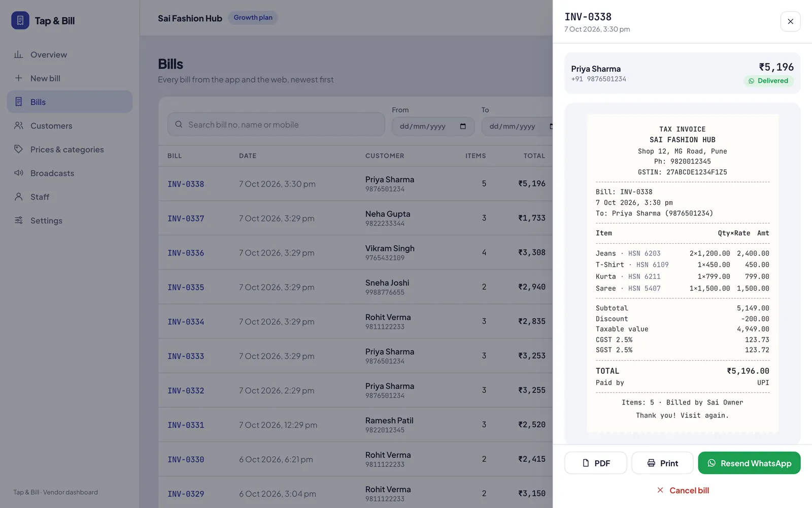The height and width of the screenshot is (508, 812).
Task: Open bill INV-0329 link
Action: pos(186,494)
